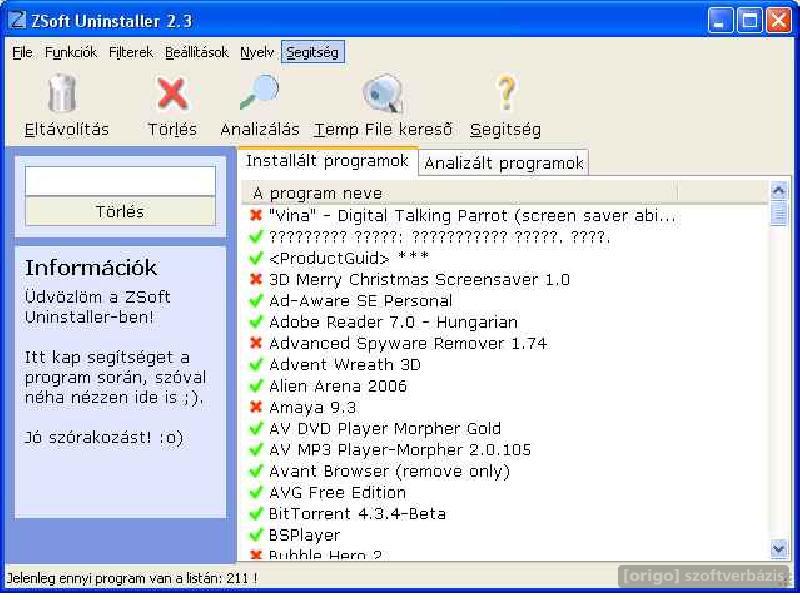Click the Eltávolítás trash can icon
Viewport: 800px width, 600px height.
pos(64,95)
